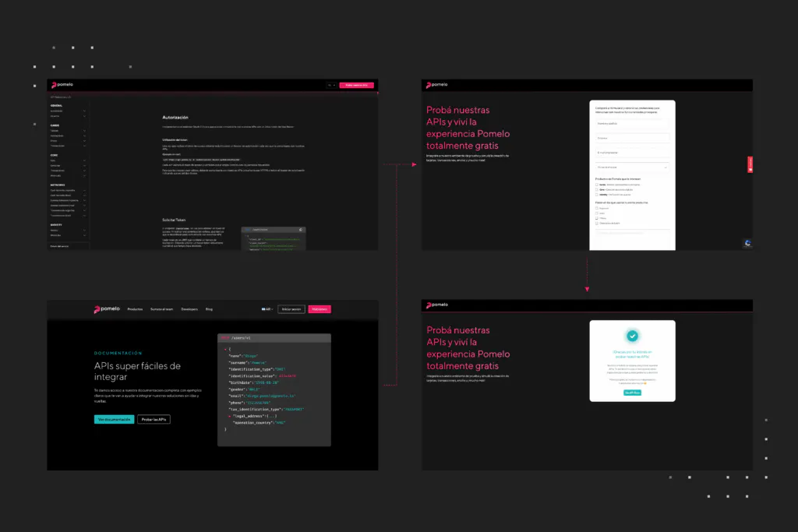This screenshot has width=798, height=532.
Task: Click the /users/v1 endpoint path in code header
Action: point(242,338)
